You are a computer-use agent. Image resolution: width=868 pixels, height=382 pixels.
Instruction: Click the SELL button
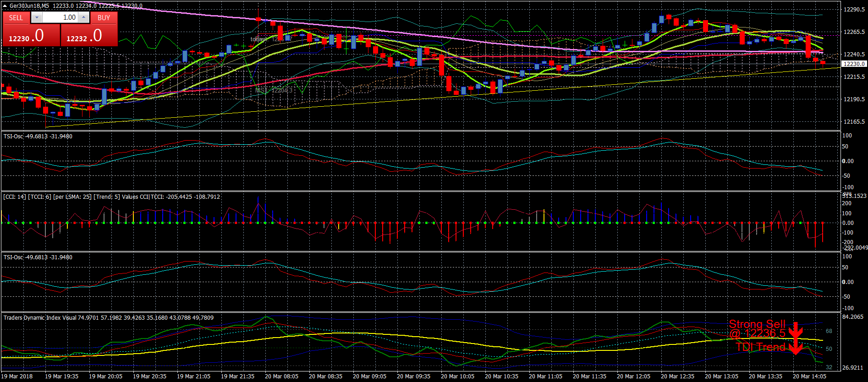(16, 17)
